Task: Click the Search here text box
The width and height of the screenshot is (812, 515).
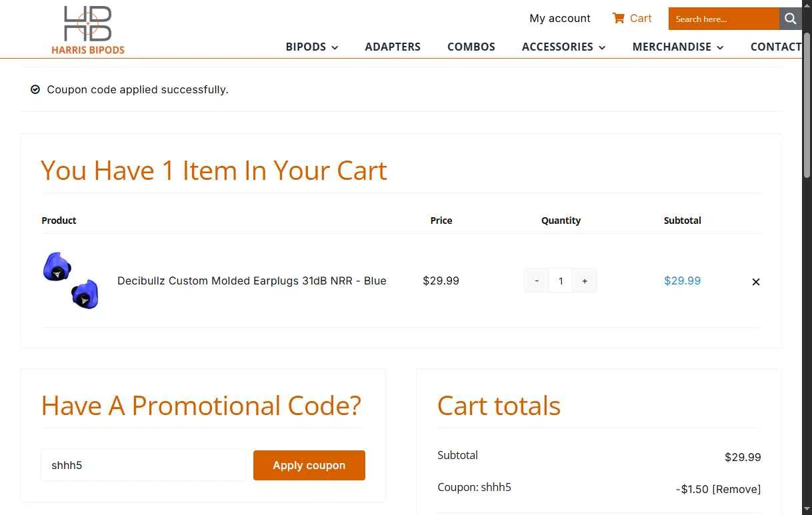Action: 724,19
